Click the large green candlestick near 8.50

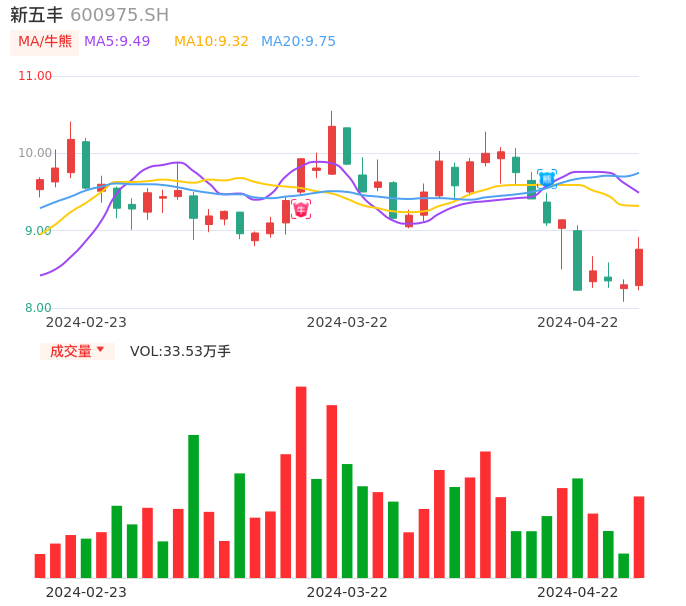click(x=577, y=260)
